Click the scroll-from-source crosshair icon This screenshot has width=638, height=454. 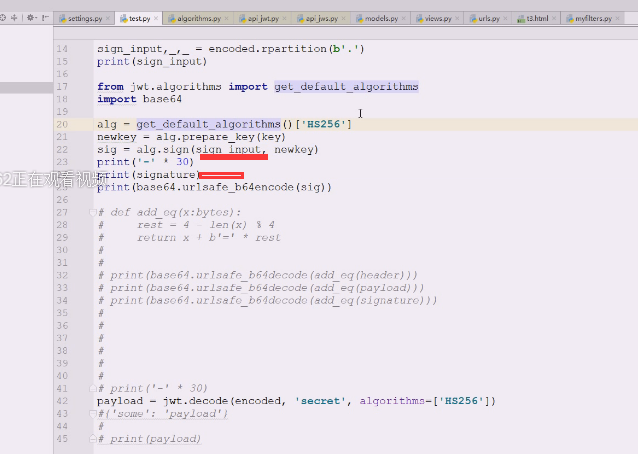tap(3, 17)
